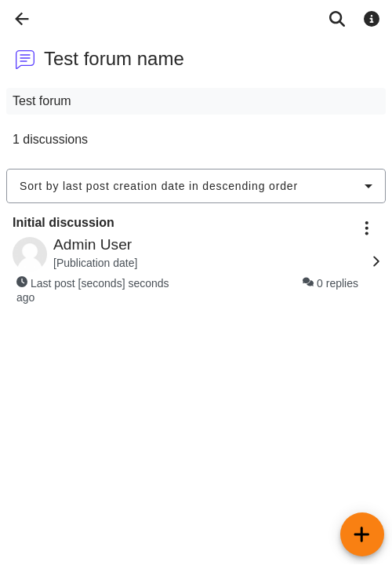
Task: Add new discussion with orange plus button
Action: 361,534
